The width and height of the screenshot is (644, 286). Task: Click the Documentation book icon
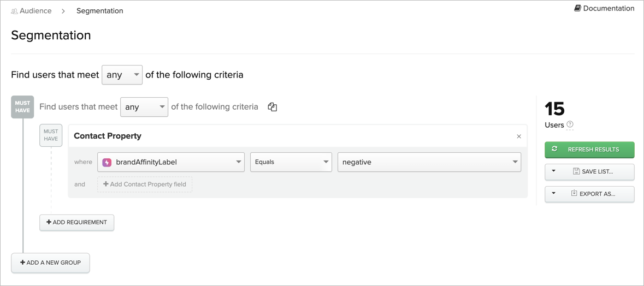pos(577,8)
